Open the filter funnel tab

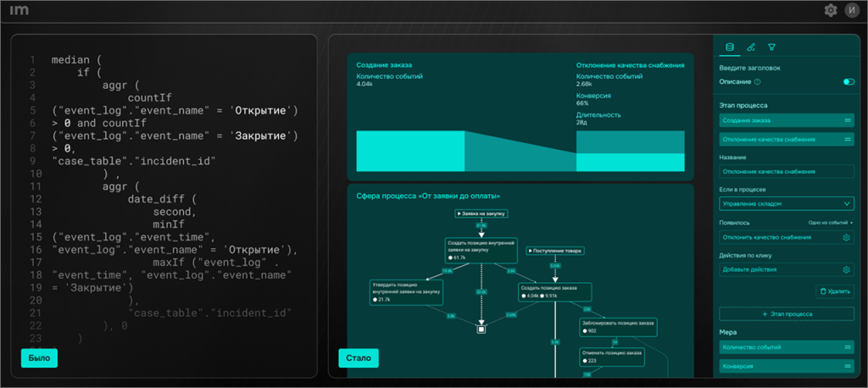pos(771,47)
